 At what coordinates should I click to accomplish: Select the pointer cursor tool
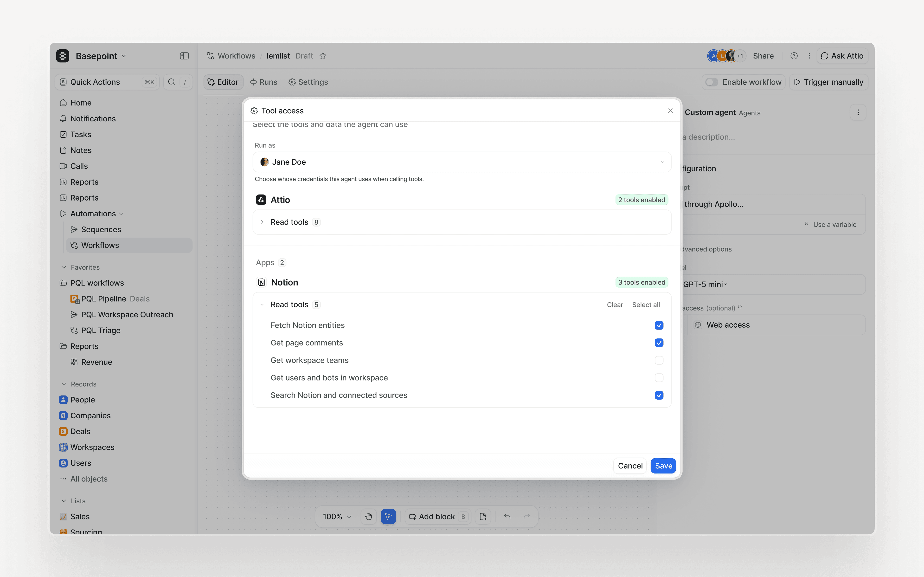pos(388,516)
